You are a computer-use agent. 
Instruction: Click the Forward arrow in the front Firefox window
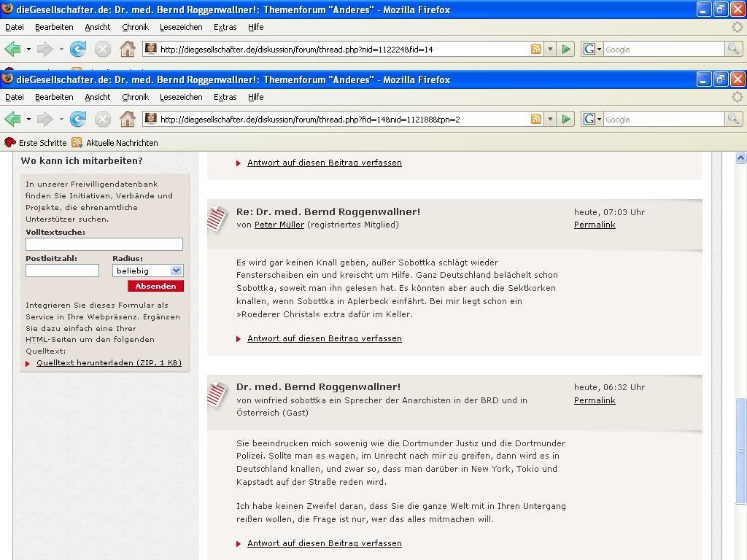point(44,119)
